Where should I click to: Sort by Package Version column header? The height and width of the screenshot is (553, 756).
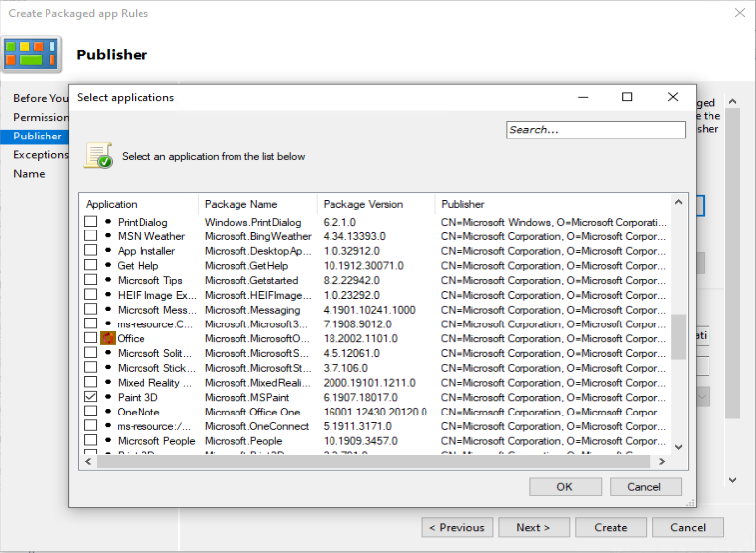(x=376, y=204)
